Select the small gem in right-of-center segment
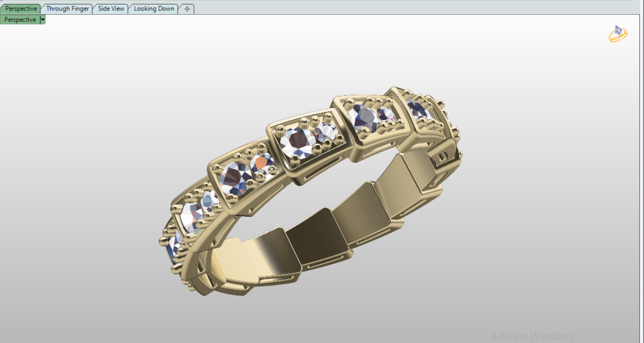This screenshot has height=343, width=644. pyautogui.click(x=386, y=114)
